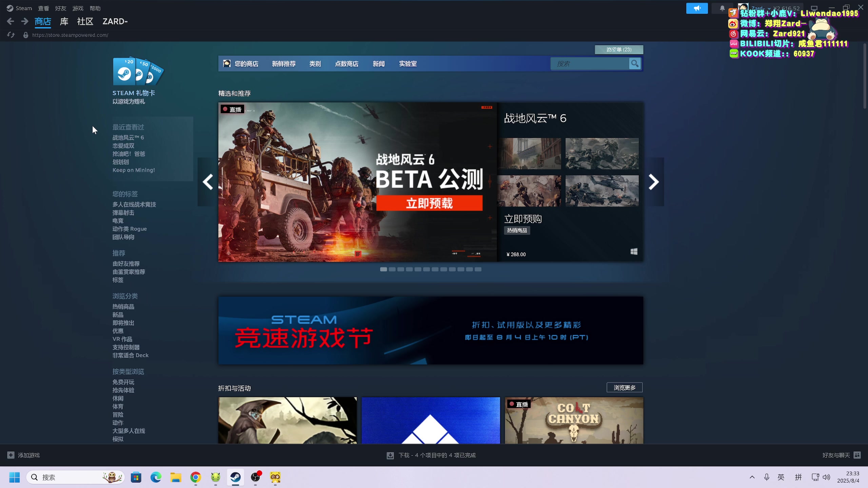Image resolution: width=868 pixels, height=488 pixels.
Task: Open the 游戏 menu
Action: (x=78, y=8)
